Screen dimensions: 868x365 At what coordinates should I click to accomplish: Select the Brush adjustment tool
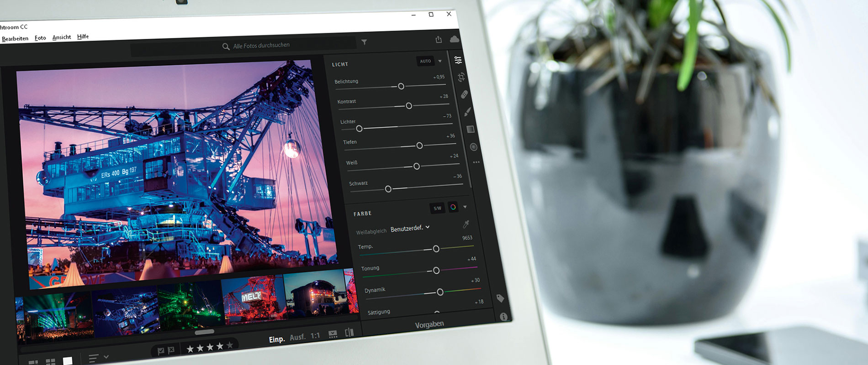click(467, 112)
